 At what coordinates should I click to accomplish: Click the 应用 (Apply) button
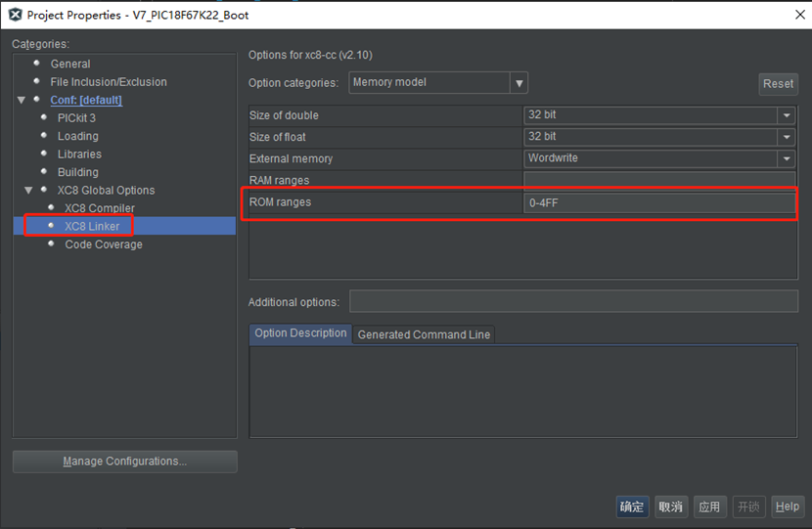click(x=709, y=507)
